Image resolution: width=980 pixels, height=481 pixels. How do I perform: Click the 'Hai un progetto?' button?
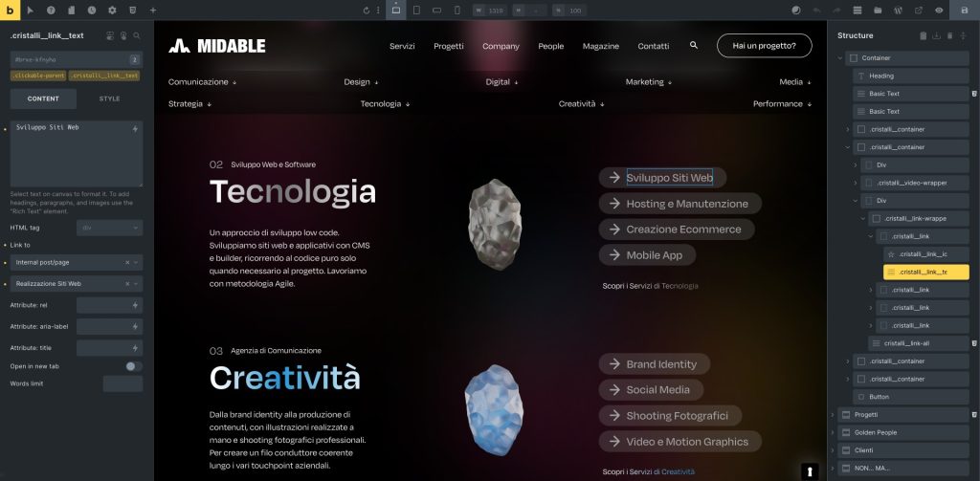tap(765, 46)
